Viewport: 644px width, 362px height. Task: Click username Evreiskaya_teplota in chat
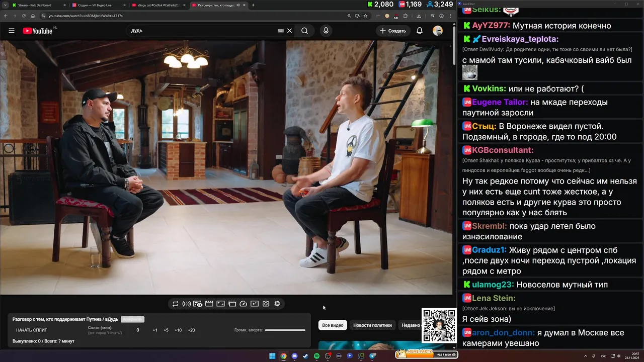tap(520, 39)
